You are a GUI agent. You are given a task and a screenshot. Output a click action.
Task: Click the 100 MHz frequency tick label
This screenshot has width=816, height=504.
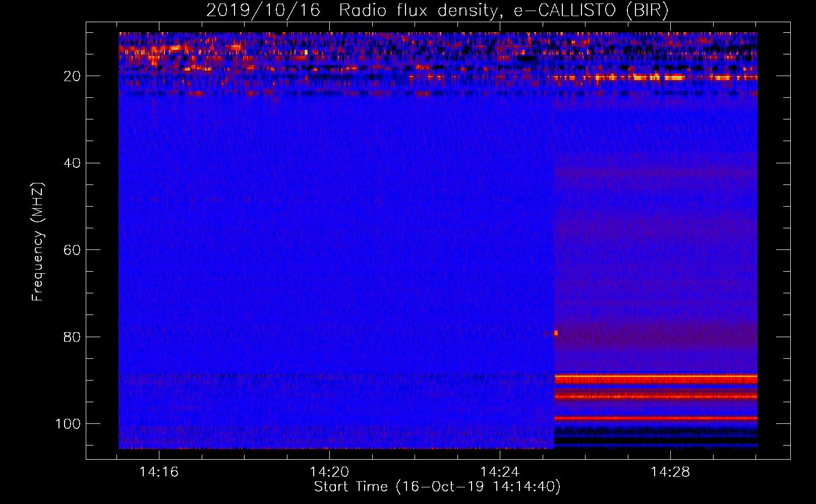[x=68, y=424]
